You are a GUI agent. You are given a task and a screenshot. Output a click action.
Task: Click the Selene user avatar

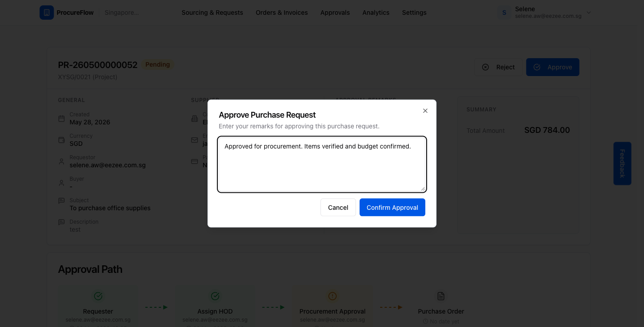point(504,13)
